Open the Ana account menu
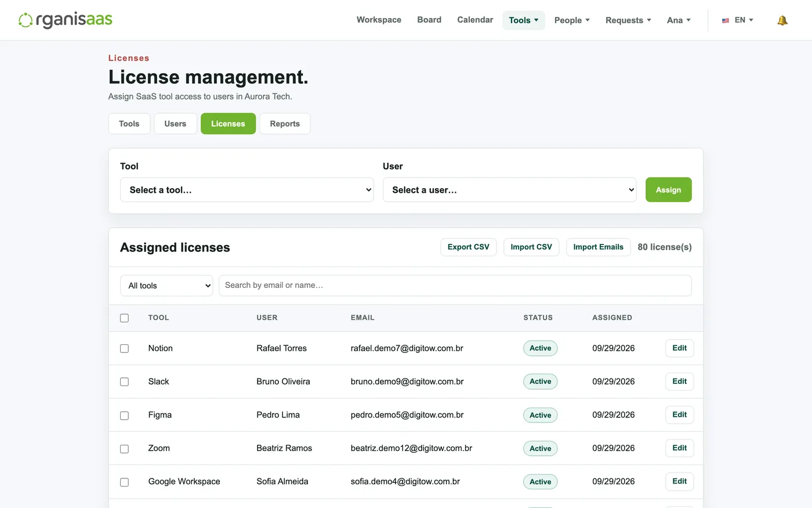Viewport: 812px width, 508px height. tap(679, 20)
